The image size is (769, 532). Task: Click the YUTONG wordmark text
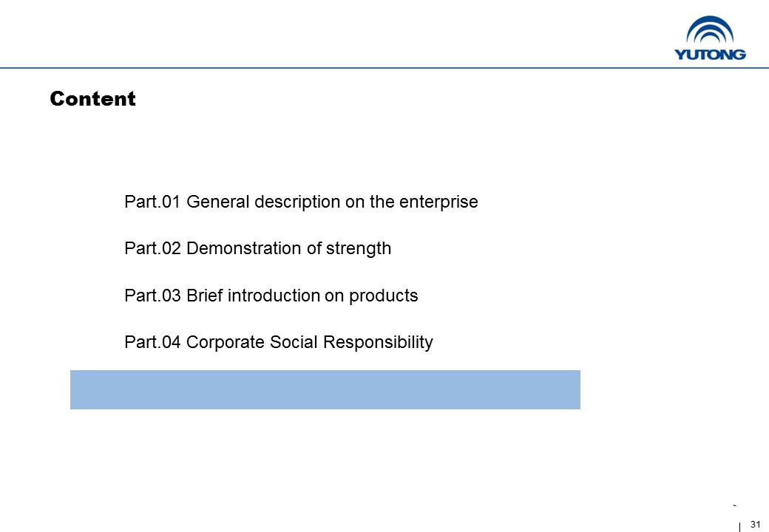(x=710, y=54)
